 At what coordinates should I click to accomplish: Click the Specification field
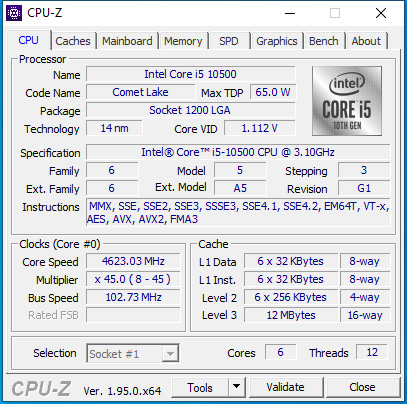(238, 152)
